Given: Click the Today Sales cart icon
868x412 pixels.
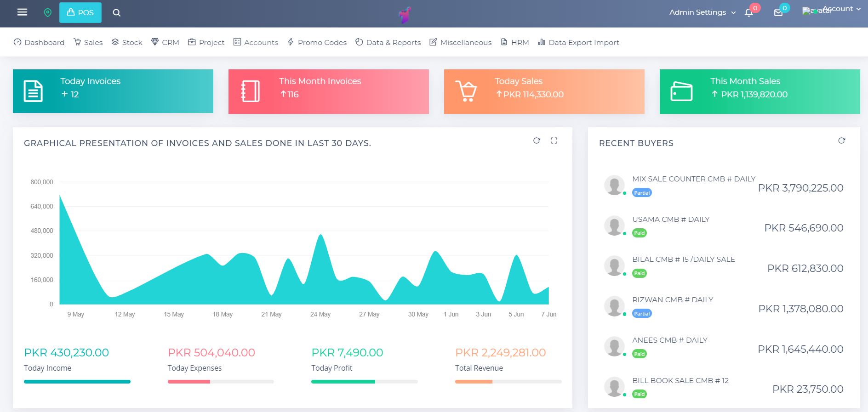Looking at the screenshot, I should pyautogui.click(x=466, y=91).
